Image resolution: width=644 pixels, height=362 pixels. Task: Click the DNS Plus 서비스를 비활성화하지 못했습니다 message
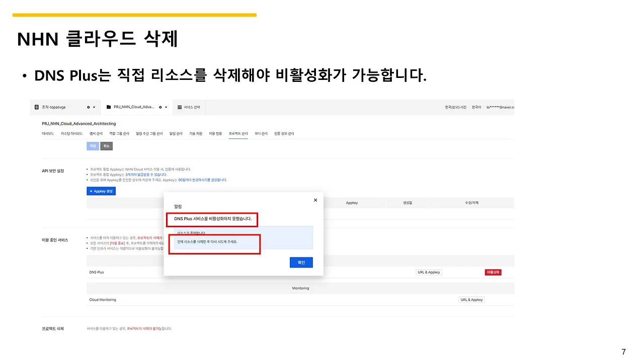[213, 219]
